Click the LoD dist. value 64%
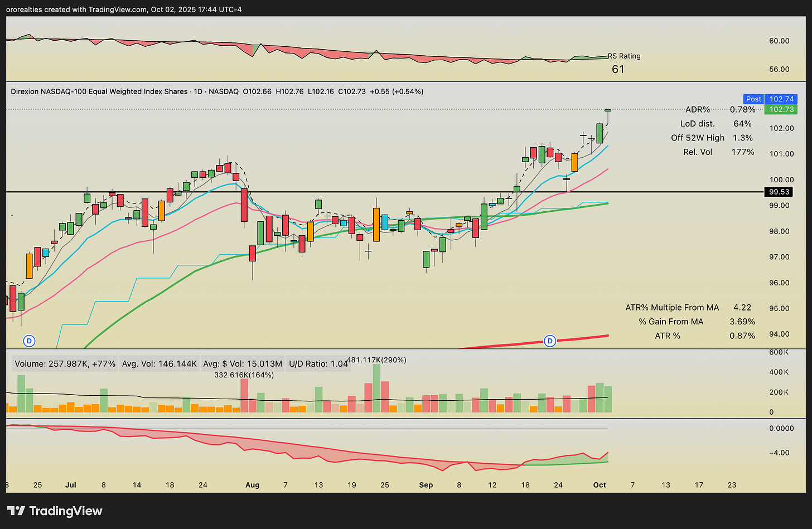This screenshot has width=812, height=529. point(743,124)
